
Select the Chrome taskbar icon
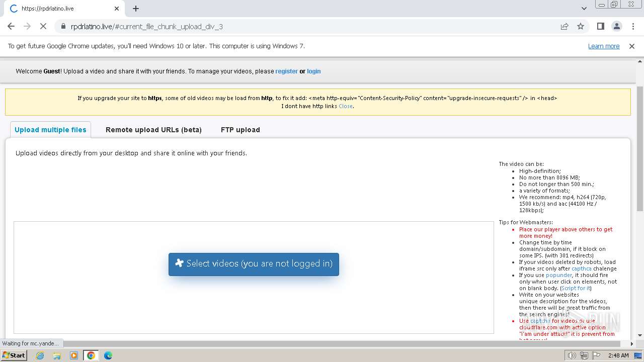click(91, 355)
